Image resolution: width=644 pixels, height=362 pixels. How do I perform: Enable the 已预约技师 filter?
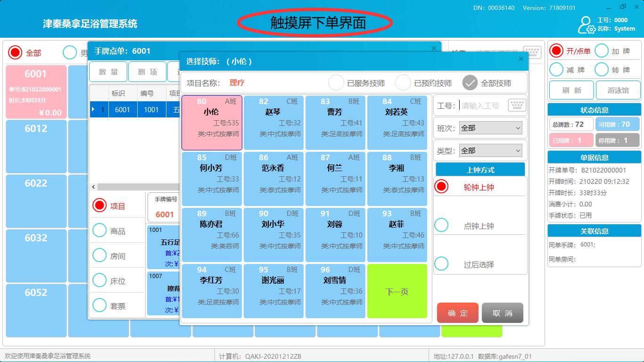(403, 83)
